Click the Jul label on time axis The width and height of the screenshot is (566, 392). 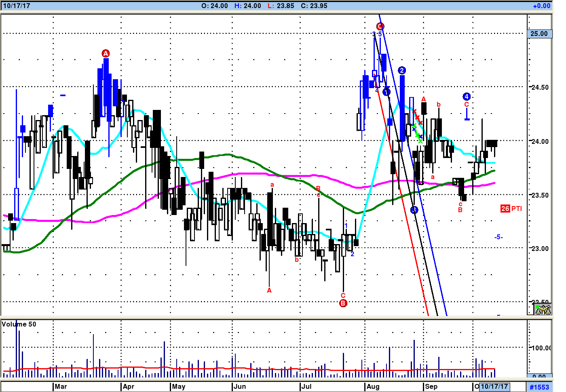tap(306, 386)
